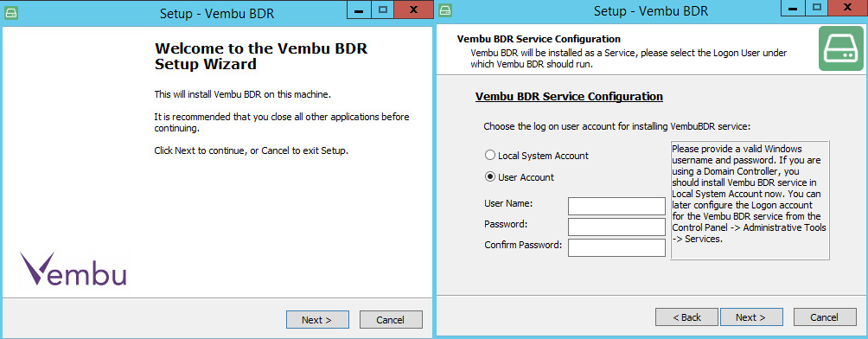Cancel the Service Configuration window

coord(825,317)
